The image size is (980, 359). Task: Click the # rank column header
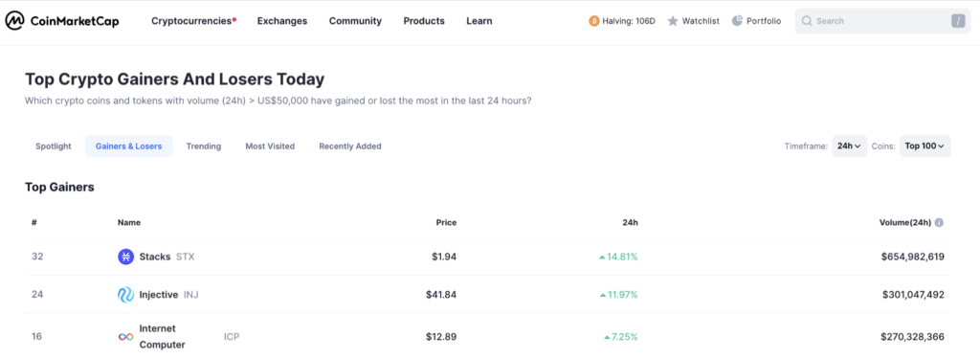click(34, 223)
